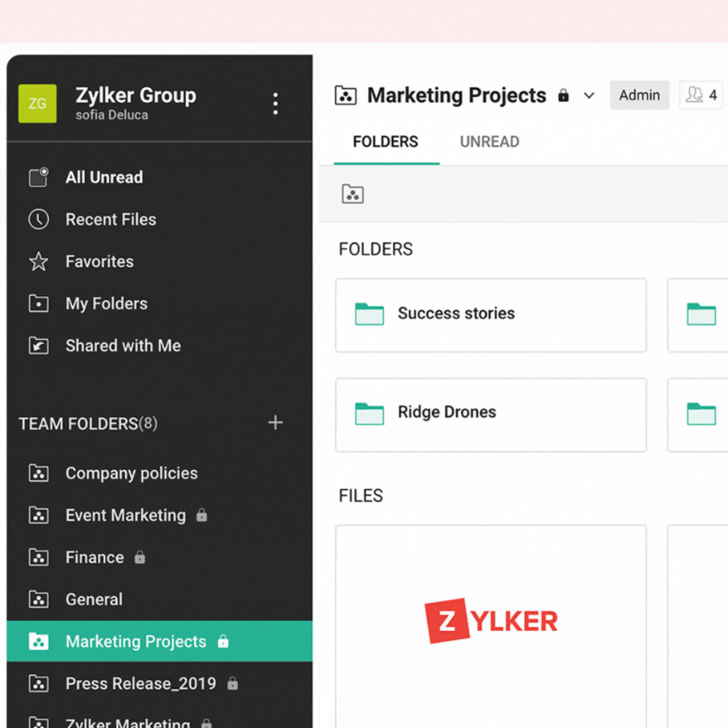Image resolution: width=728 pixels, height=728 pixels.
Task: Click the Success stories folder icon
Action: pos(369,314)
